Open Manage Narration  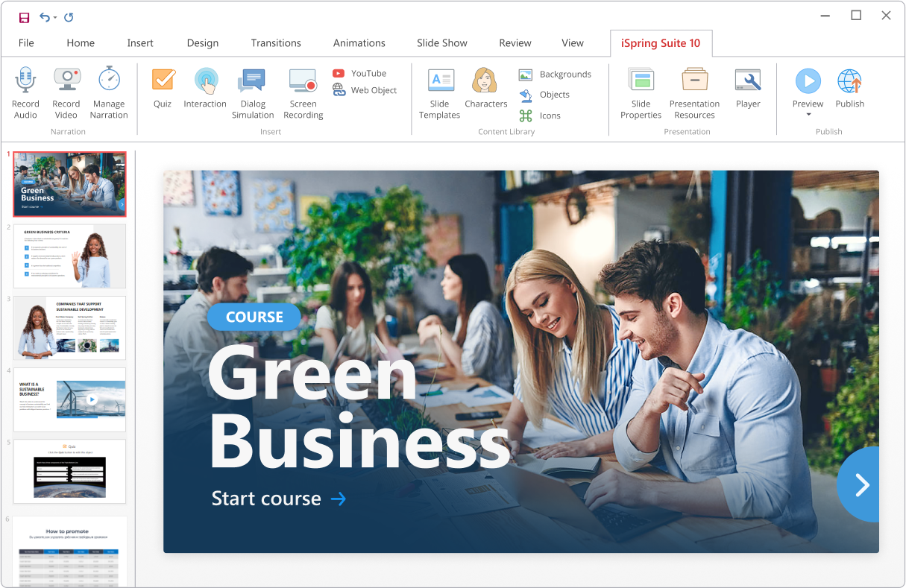click(109, 92)
